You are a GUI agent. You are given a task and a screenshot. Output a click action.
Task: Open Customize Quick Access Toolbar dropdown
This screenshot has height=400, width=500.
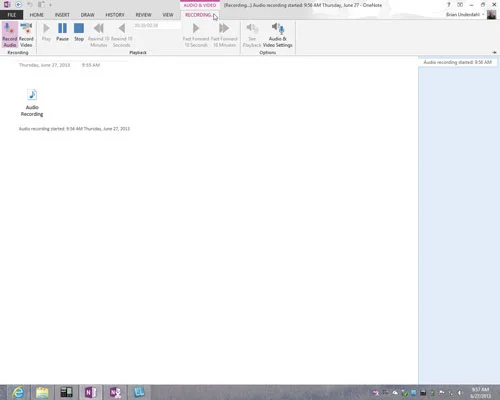click(50, 5)
